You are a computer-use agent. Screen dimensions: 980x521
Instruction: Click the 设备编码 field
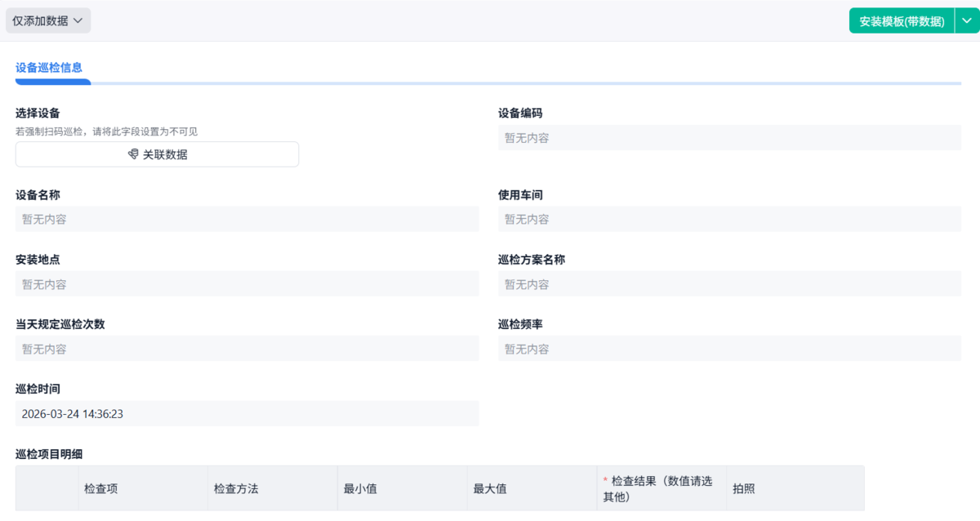click(x=729, y=138)
